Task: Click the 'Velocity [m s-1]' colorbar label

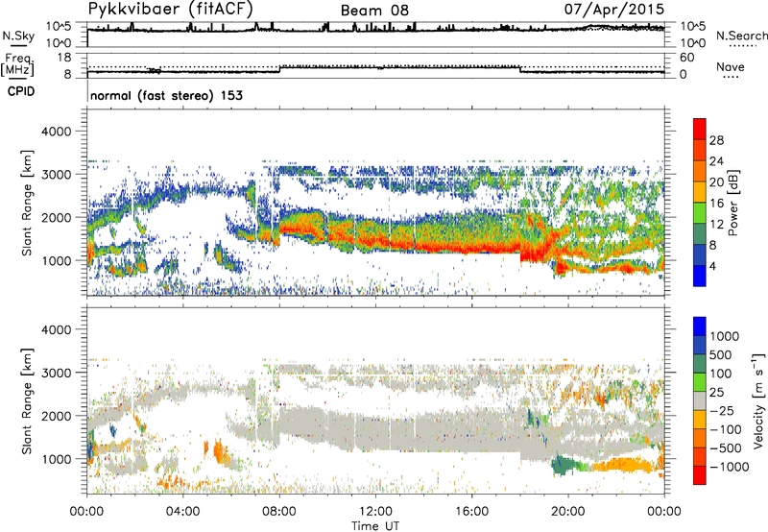Action: pos(758,401)
